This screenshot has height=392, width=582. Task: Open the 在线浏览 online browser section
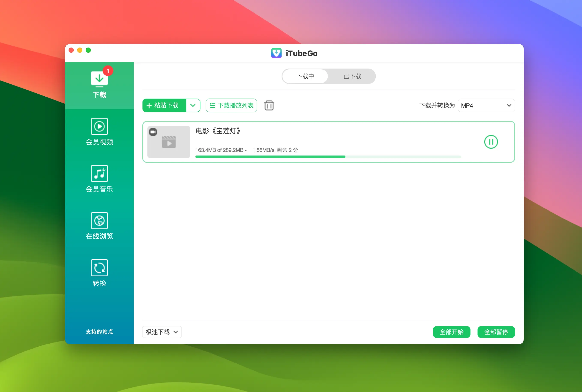(x=99, y=226)
